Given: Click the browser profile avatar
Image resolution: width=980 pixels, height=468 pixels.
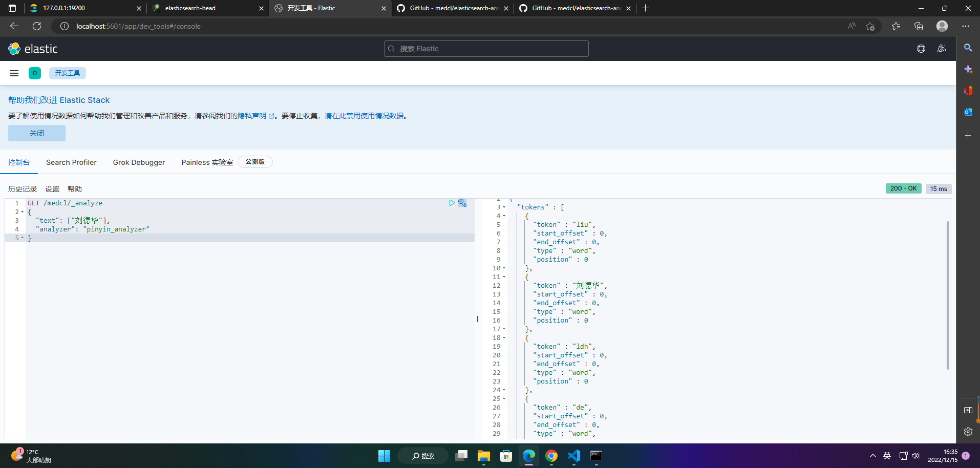Looking at the screenshot, I should (942, 26).
